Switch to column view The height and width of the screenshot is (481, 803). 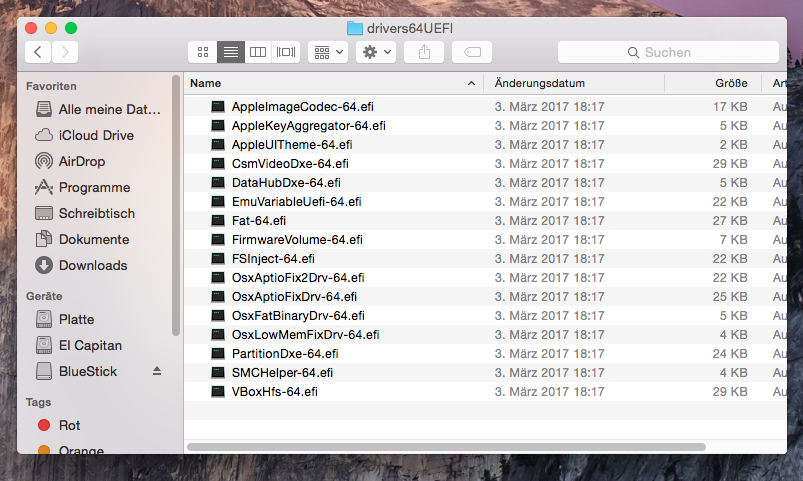(258, 52)
